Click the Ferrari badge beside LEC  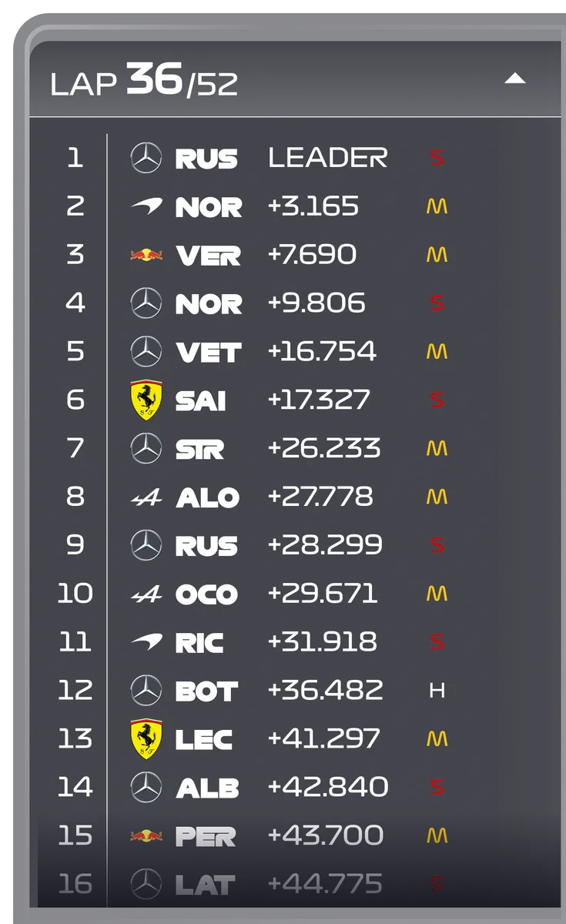(x=146, y=738)
